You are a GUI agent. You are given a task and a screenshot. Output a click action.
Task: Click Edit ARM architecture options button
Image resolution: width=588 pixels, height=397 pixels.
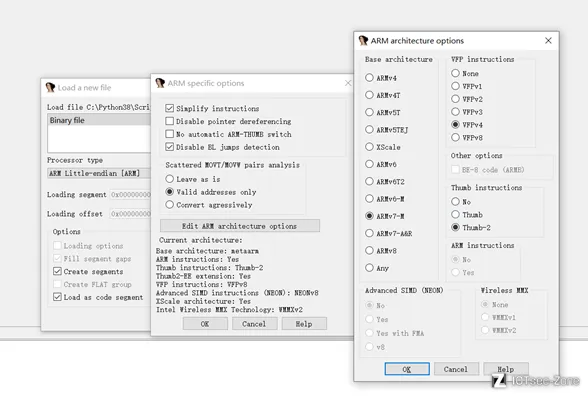pyautogui.click(x=240, y=226)
